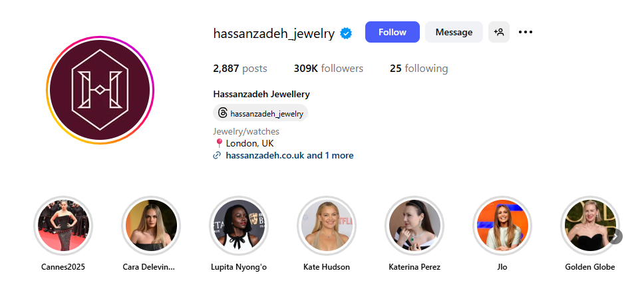This screenshot has width=644, height=289.
Task: Open the Threads hassanzadeh_jewelry badge
Action: click(x=260, y=113)
